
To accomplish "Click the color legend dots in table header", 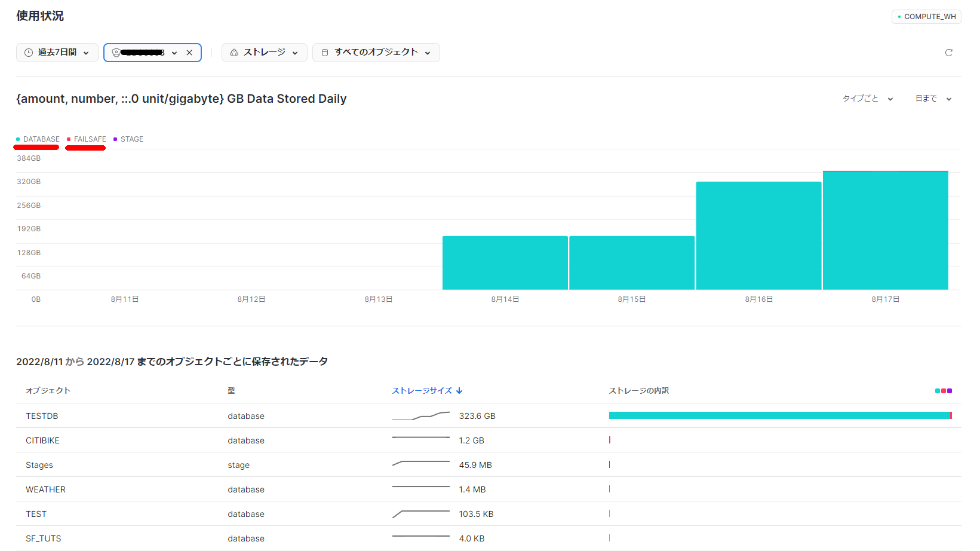I will (944, 391).
